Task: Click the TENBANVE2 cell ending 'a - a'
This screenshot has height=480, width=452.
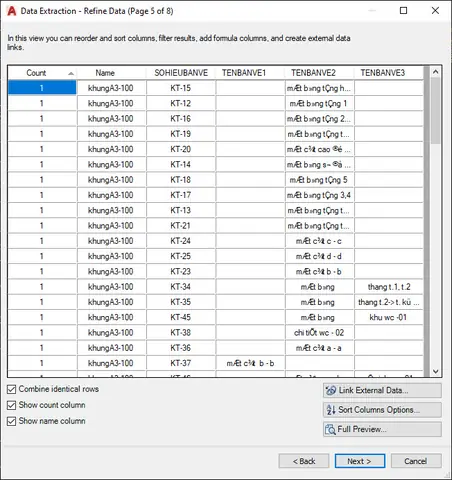Action: (319, 348)
